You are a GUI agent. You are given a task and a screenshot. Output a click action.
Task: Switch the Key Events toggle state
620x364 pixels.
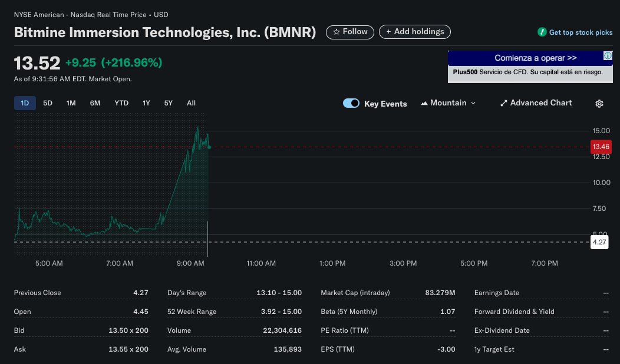click(x=351, y=102)
